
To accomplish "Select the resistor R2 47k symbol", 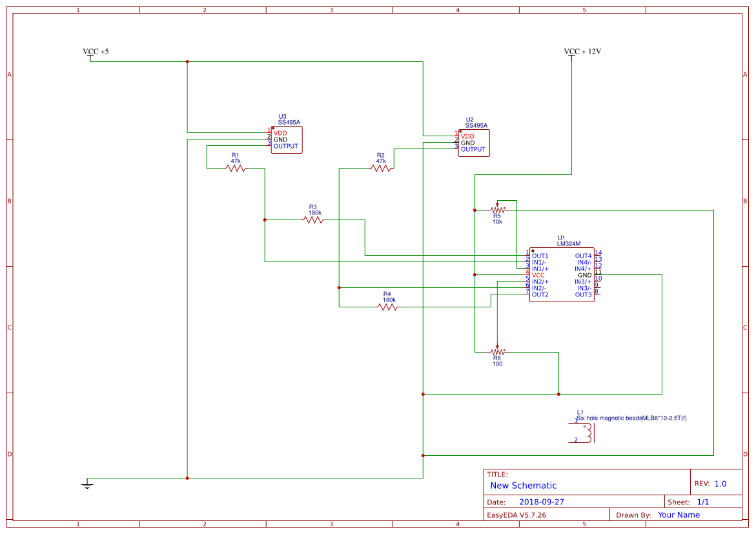I will pyautogui.click(x=381, y=168).
